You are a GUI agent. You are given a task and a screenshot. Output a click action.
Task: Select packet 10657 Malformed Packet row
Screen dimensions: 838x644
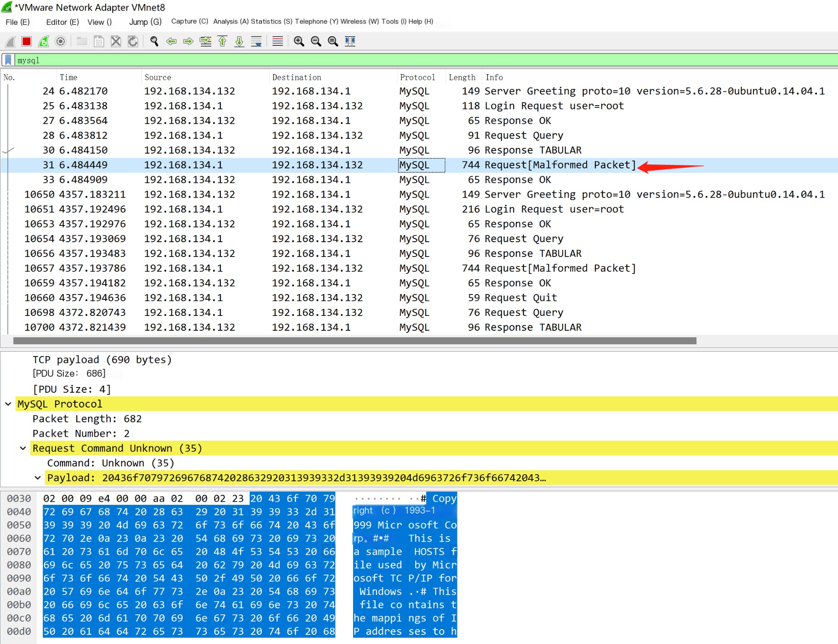(419, 268)
